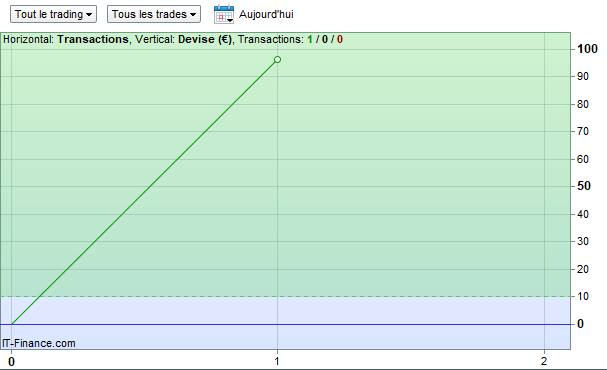Open the 'Tout le trading' dropdown
This screenshot has height=370, width=607.
pyautogui.click(x=53, y=14)
